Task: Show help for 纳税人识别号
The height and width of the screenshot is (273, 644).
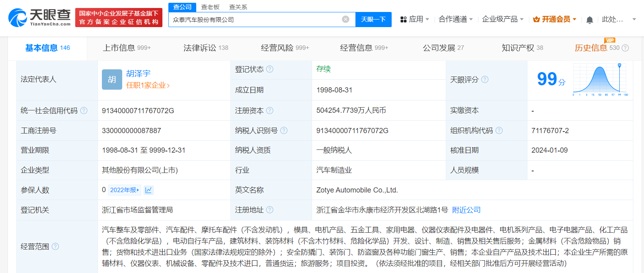Action: (284, 130)
